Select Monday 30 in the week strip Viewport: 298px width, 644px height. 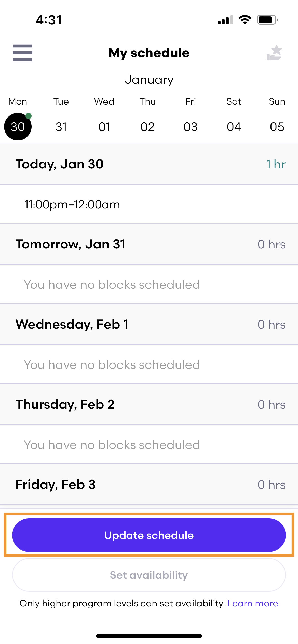coord(18,127)
